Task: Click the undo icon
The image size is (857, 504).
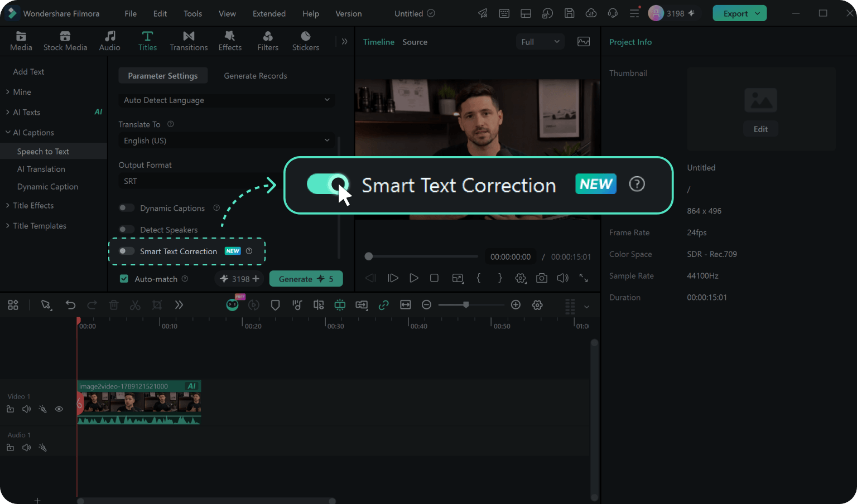Action: [70, 305]
